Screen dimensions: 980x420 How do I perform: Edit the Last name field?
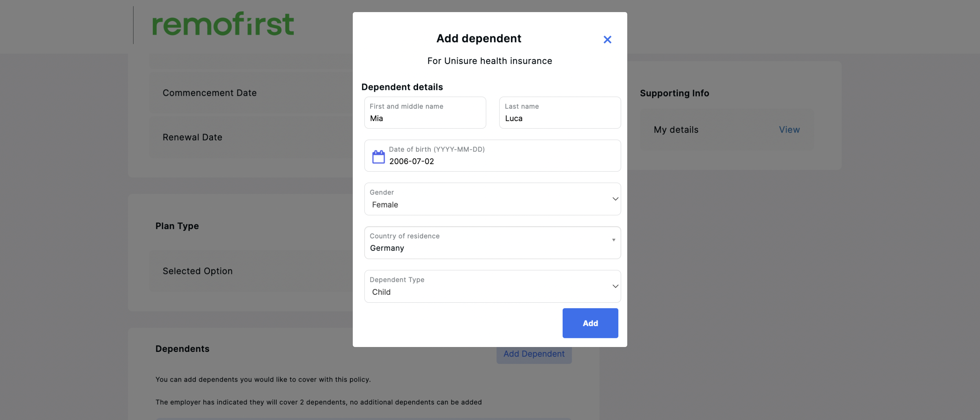(560, 112)
